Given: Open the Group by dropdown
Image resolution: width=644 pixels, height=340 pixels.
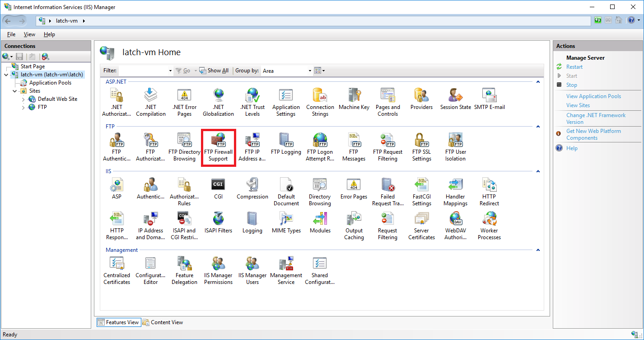Looking at the screenshot, I should (310, 71).
